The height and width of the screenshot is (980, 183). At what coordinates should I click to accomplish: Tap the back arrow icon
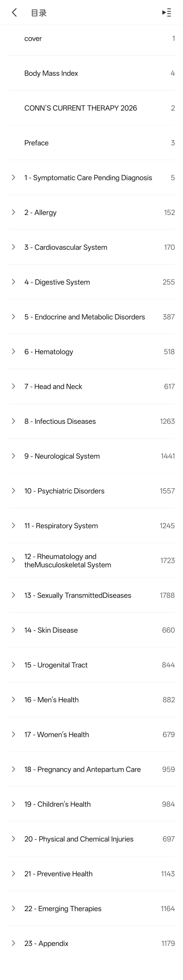click(14, 13)
